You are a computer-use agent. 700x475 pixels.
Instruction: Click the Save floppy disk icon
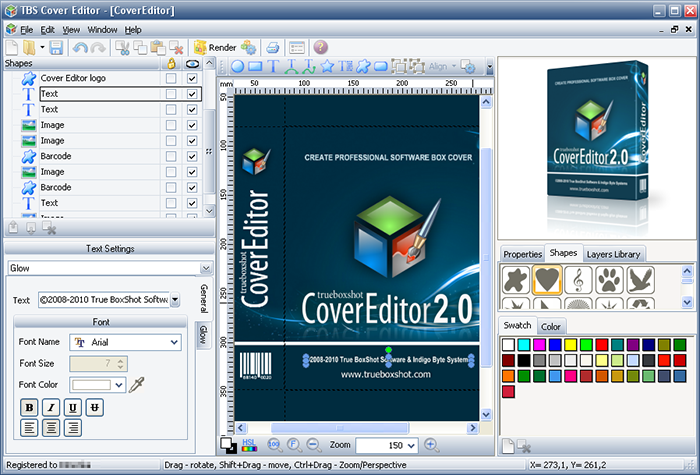click(56, 47)
